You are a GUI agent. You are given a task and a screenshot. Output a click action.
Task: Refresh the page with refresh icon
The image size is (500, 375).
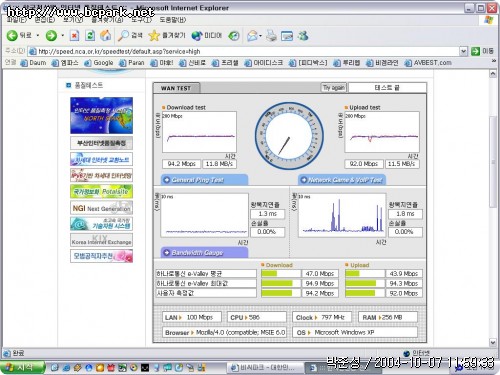tap(90, 35)
